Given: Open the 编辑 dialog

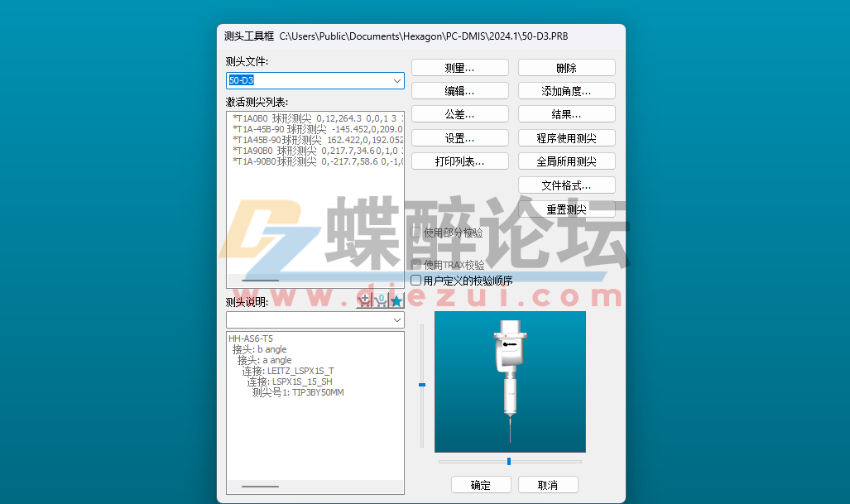Looking at the screenshot, I should [460, 90].
